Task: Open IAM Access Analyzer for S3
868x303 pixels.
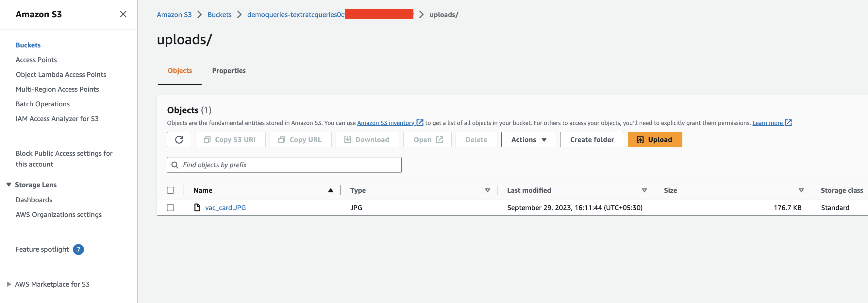Action: 57,119
